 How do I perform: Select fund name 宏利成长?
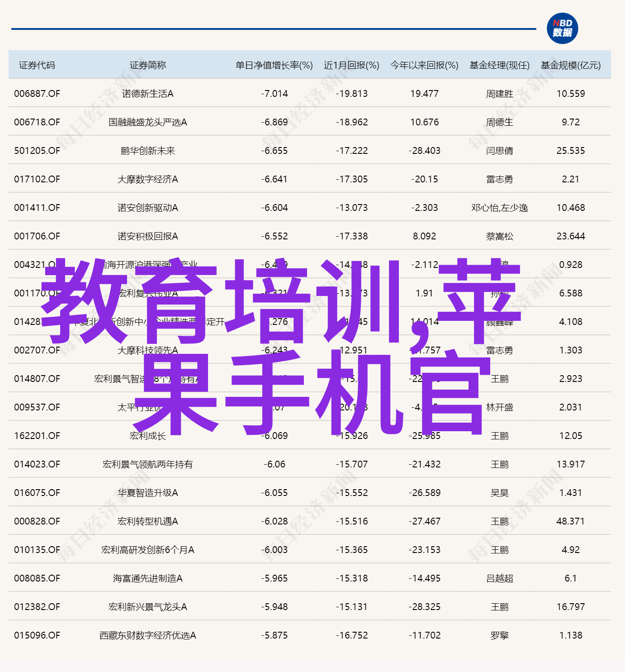pos(148,436)
